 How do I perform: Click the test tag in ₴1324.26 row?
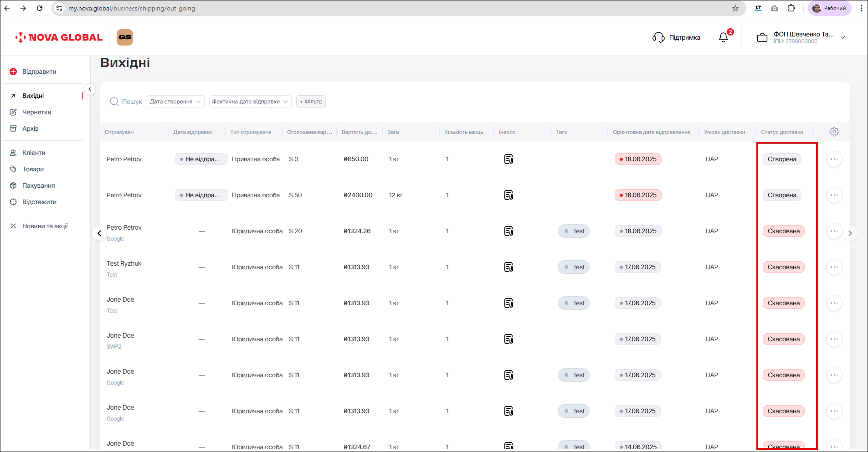tap(574, 231)
